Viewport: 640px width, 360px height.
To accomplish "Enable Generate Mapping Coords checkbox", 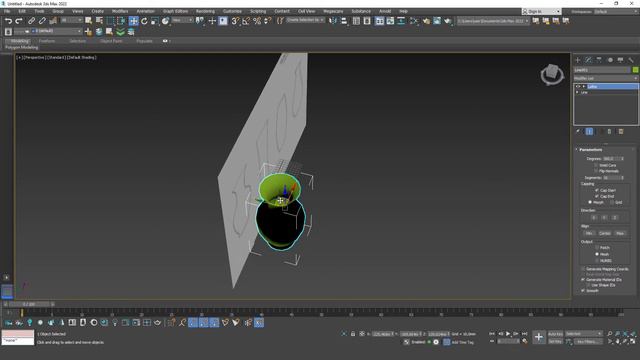I will tap(583, 269).
